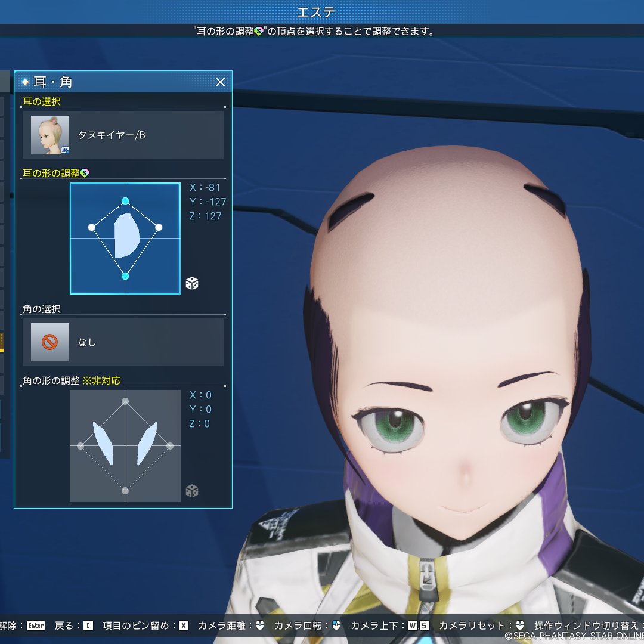644x644 pixels.
Task: Click the horn Z : 0 value
Action: point(200,423)
